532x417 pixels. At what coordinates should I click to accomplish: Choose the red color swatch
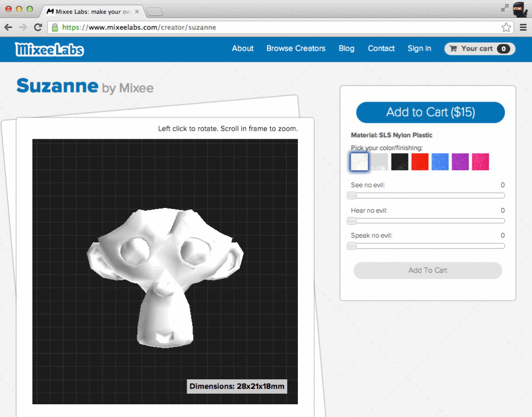coord(420,162)
